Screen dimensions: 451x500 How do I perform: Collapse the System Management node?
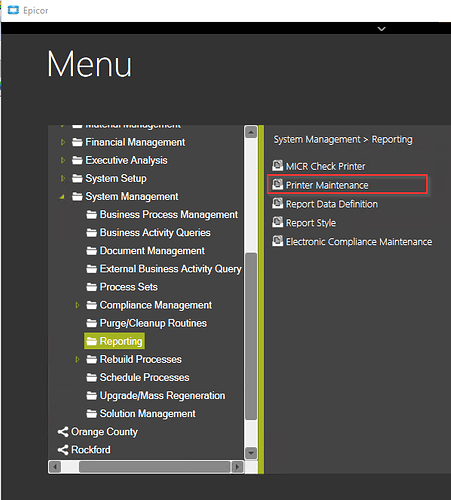(x=62, y=197)
